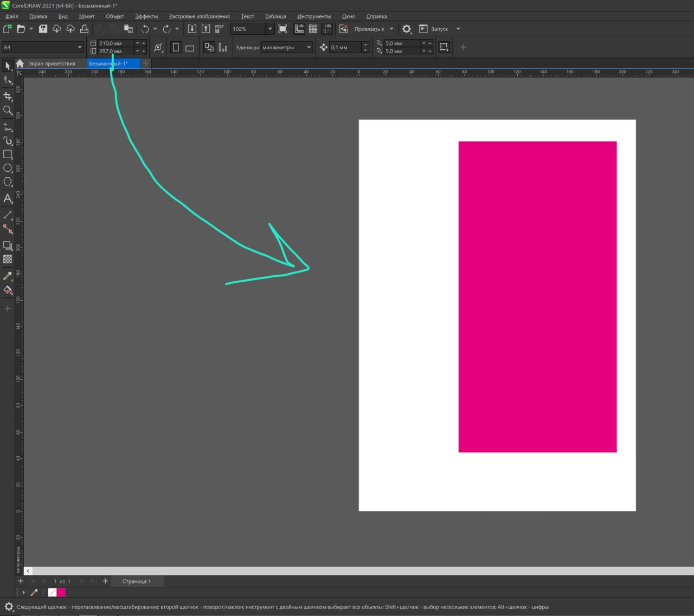Switch to Экран приветствия tab
Viewport: 694px width, 616px height.
pyautogui.click(x=52, y=63)
